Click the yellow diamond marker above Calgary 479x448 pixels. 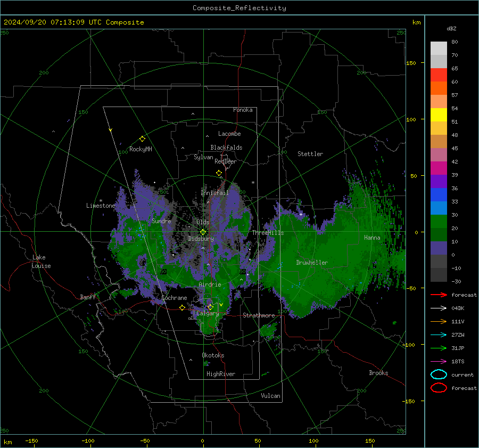210,307
